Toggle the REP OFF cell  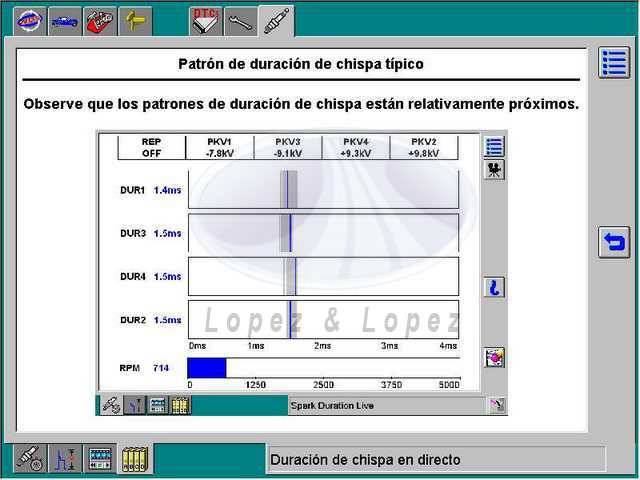tap(151, 147)
